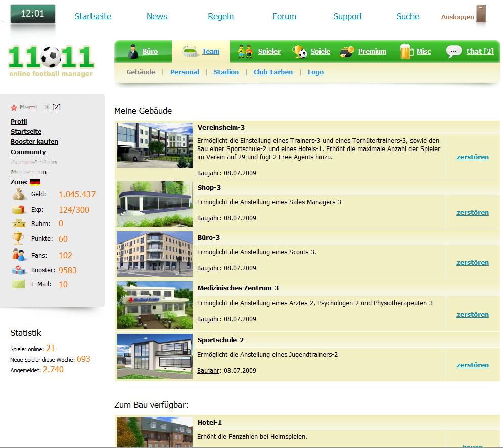Open chat via the speech bubble icon
Image resolution: width=503 pixels, height=448 pixels.
tap(453, 52)
